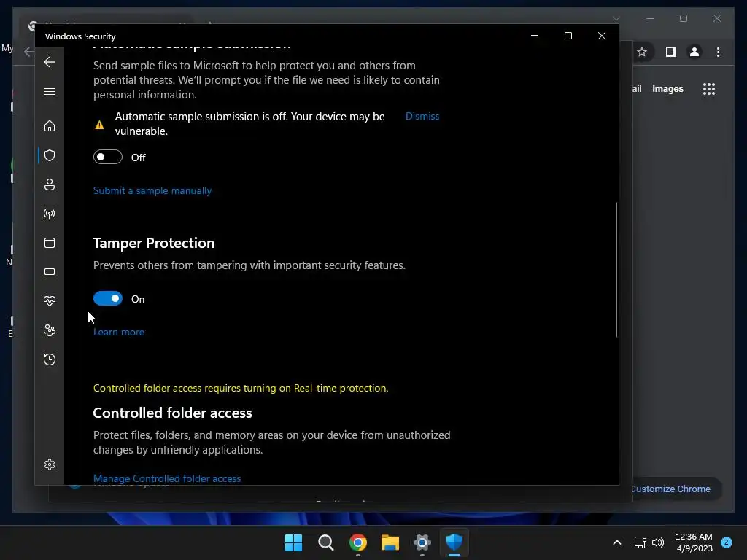Open the Home section in Windows Security sidebar
The width and height of the screenshot is (747, 560).
[50, 125]
